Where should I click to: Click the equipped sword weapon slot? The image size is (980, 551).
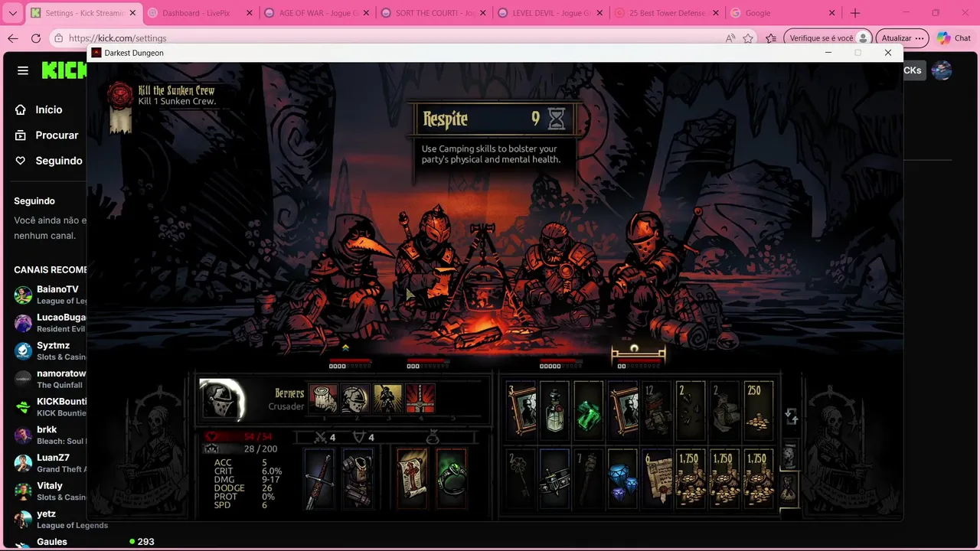319,479
